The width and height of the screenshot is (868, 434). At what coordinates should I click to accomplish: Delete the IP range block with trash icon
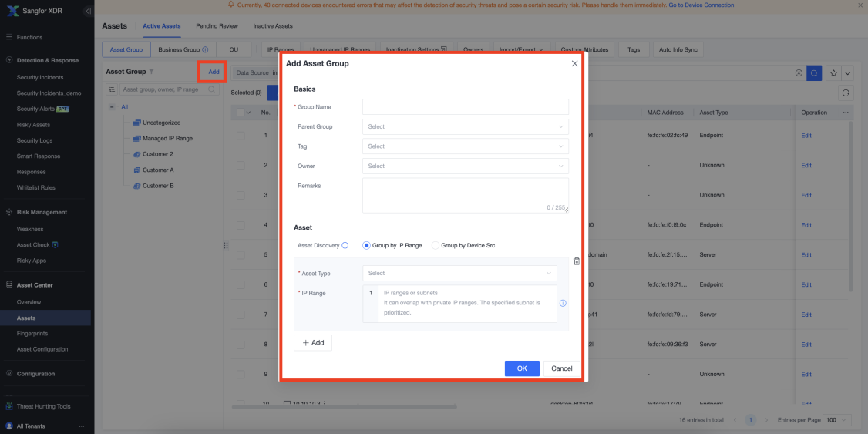pos(577,261)
